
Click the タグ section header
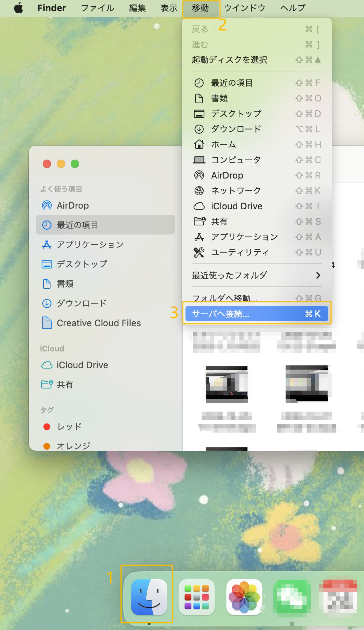pos(47,410)
